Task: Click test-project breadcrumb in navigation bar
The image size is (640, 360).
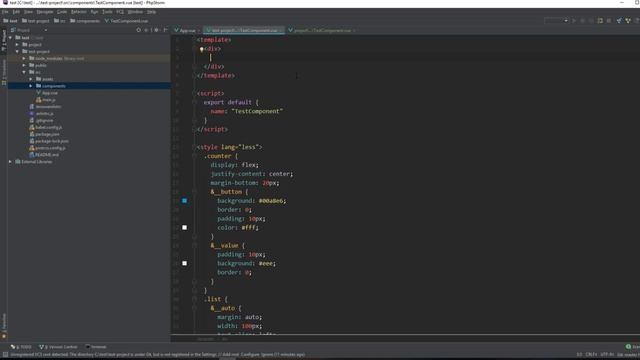Action: [36, 21]
